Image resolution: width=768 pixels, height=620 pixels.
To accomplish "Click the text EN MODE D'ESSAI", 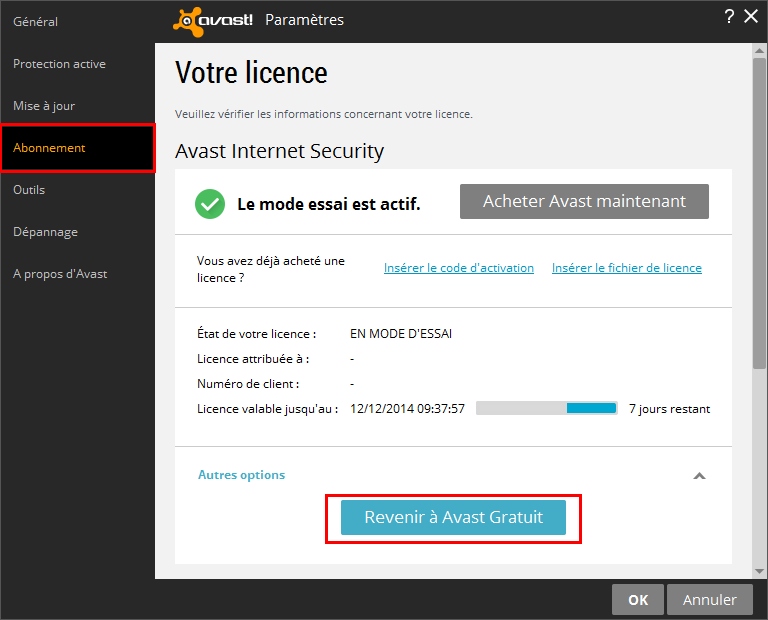I will tap(401, 334).
